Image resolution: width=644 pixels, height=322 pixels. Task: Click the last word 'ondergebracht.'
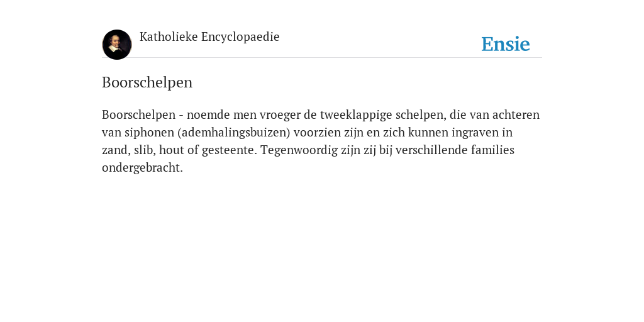pos(142,168)
